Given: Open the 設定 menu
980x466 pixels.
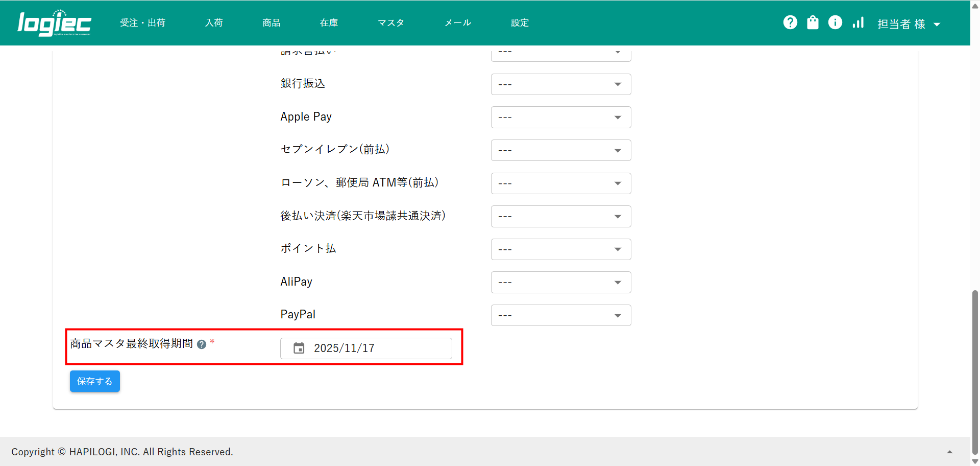Looking at the screenshot, I should 520,23.
